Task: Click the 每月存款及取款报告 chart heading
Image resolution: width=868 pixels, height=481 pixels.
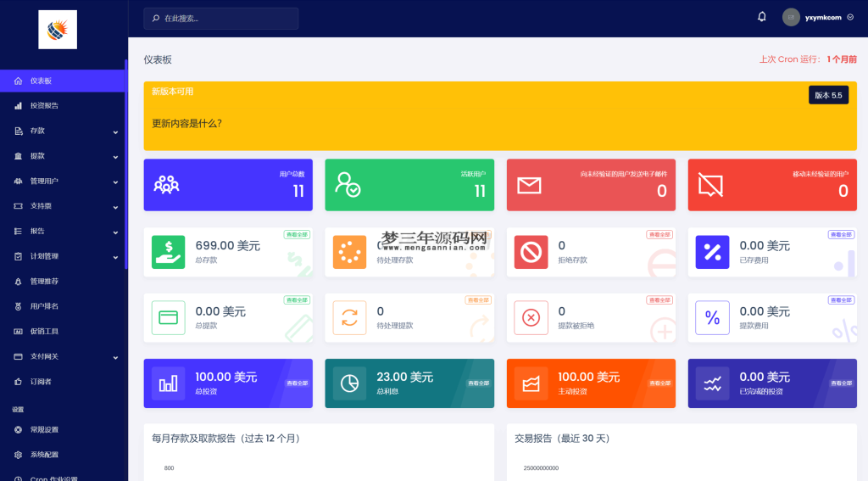Action: (x=226, y=439)
